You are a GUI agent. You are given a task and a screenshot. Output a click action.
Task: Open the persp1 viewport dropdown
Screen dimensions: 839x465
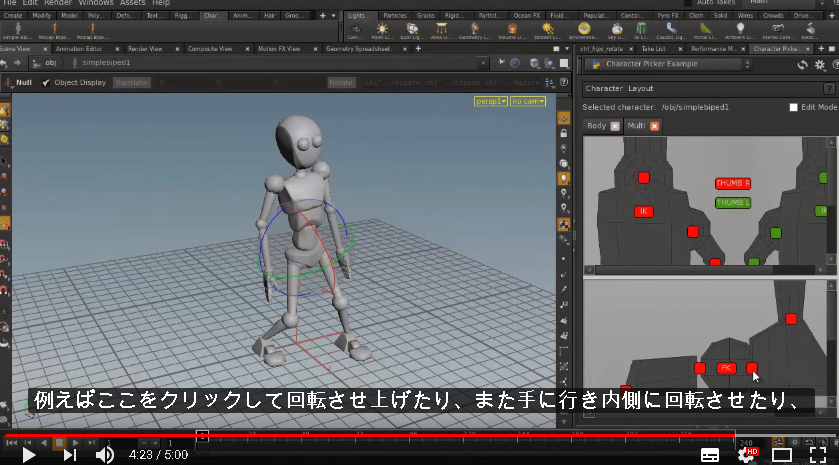pos(491,101)
